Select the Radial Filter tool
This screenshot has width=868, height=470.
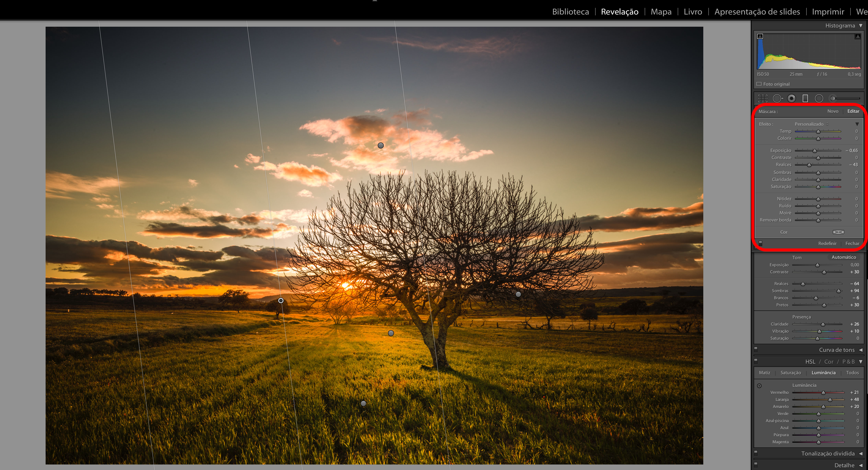coord(819,98)
